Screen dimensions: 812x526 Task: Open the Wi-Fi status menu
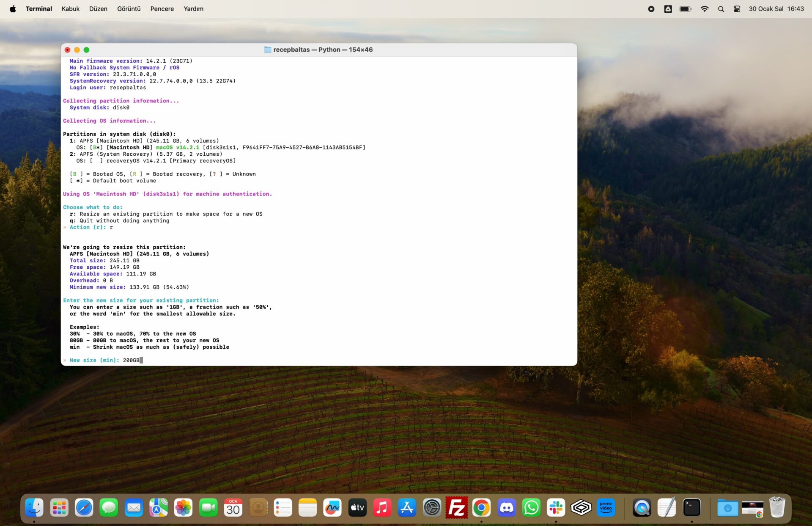705,8
